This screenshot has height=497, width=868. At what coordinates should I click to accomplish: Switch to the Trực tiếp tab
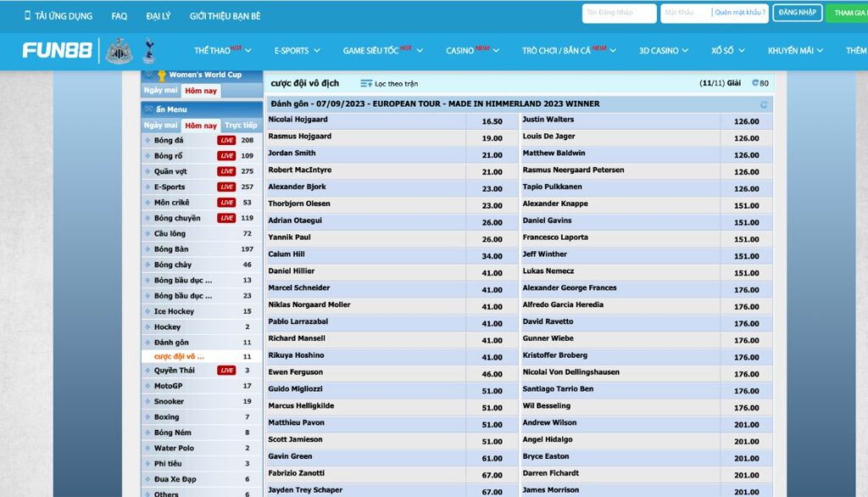(241, 126)
